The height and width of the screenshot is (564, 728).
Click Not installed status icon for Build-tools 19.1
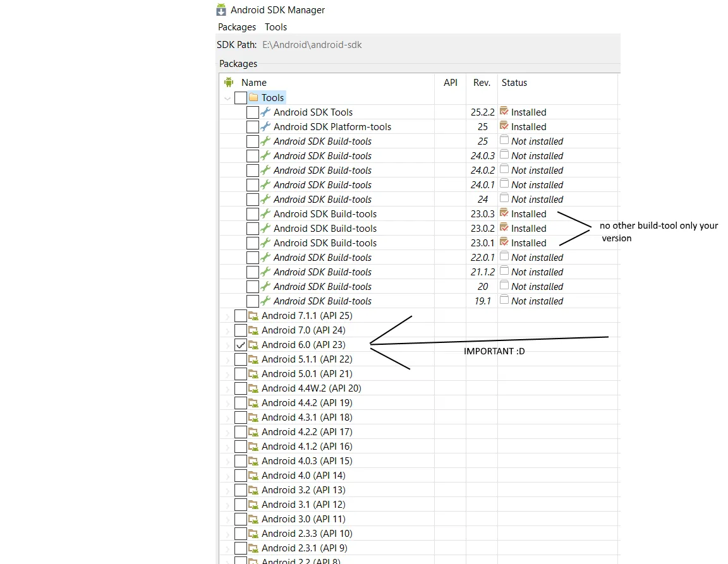[504, 300]
